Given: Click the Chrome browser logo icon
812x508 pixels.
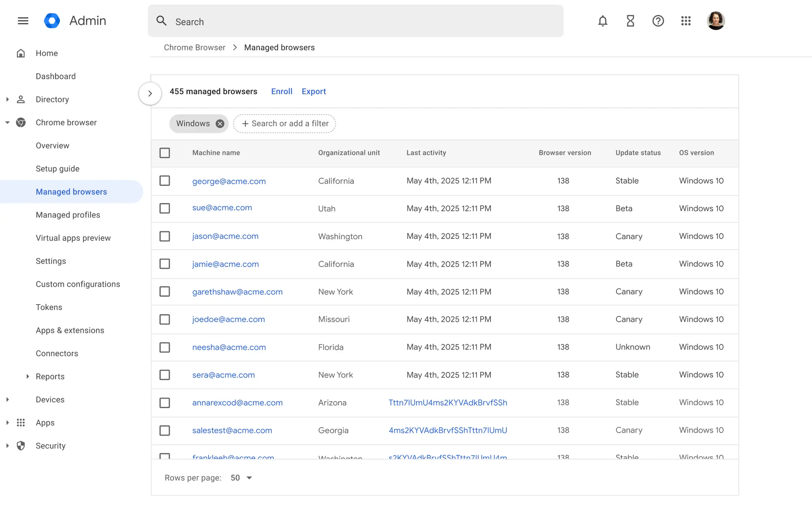Looking at the screenshot, I should tap(21, 123).
